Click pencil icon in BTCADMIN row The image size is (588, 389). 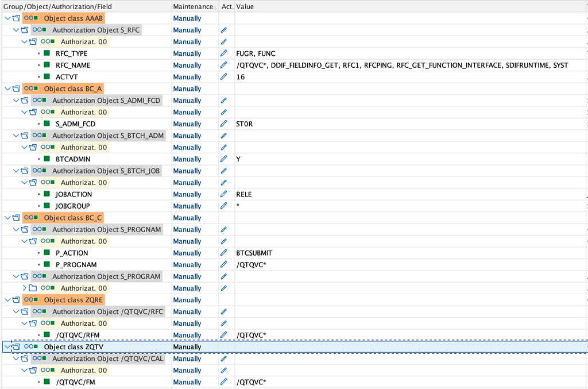tap(224, 159)
